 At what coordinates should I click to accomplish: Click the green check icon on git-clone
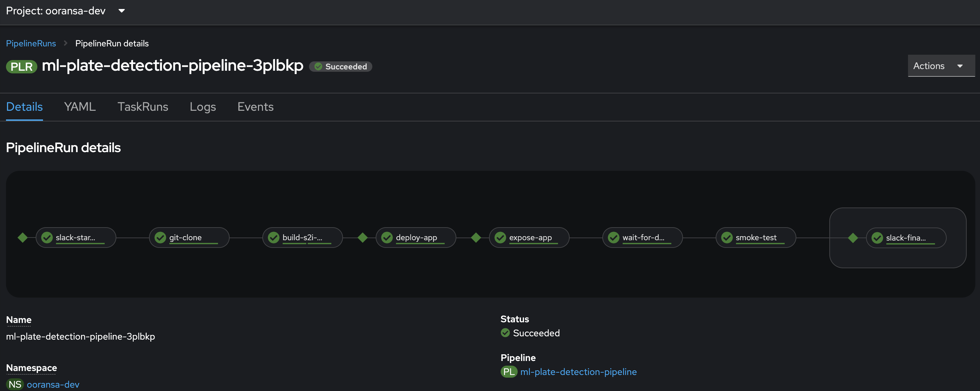pyautogui.click(x=161, y=238)
